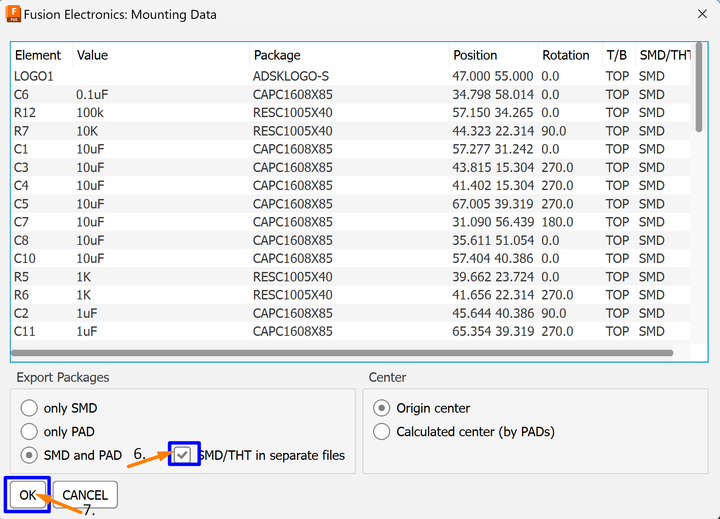Select the C1 element row
The image size is (720, 519).
(x=351, y=149)
